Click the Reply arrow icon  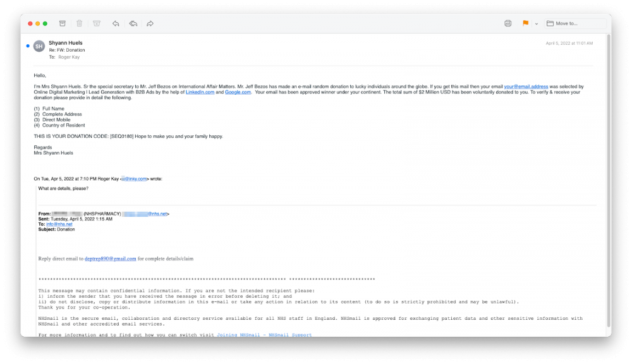tap(116, 23)
